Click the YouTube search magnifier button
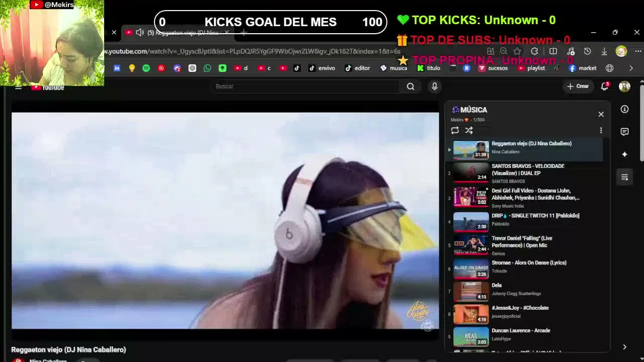This screenshot has width=644, height=362. [411, 86]
